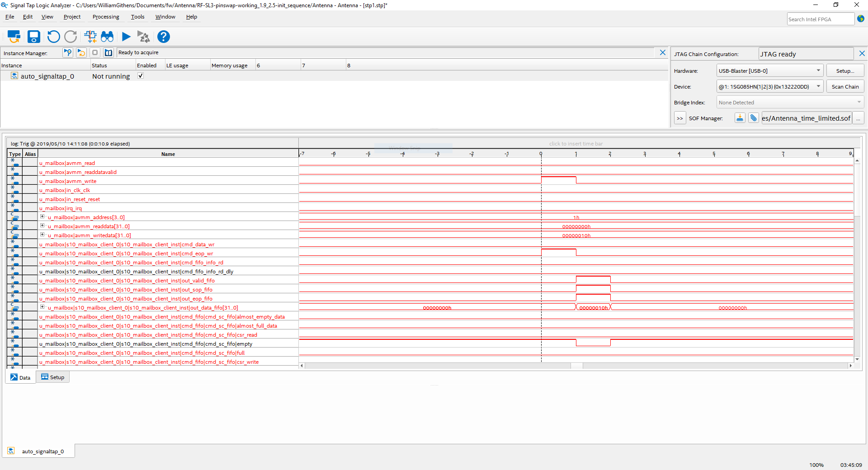Click the type icon for irq_irq signal
Image resolution: width=868 pixels, height=470 pixels.
pyautogui.click(x=15, y=208)
